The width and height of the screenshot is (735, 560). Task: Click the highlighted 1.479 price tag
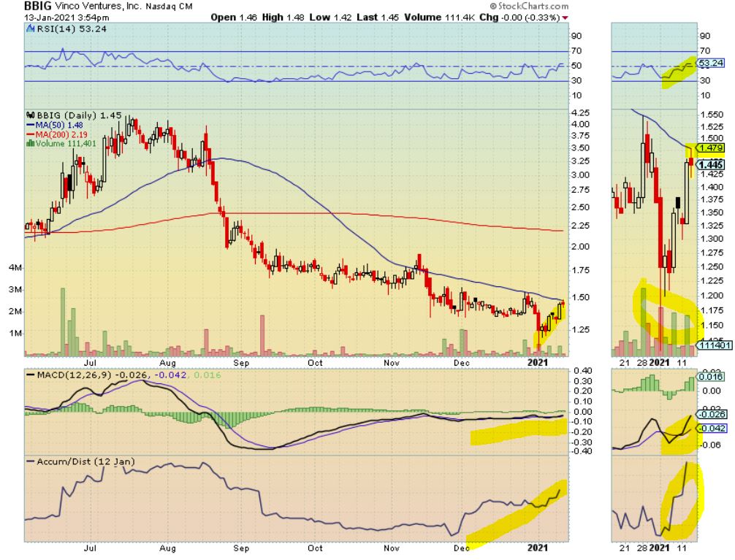(710, 148)
